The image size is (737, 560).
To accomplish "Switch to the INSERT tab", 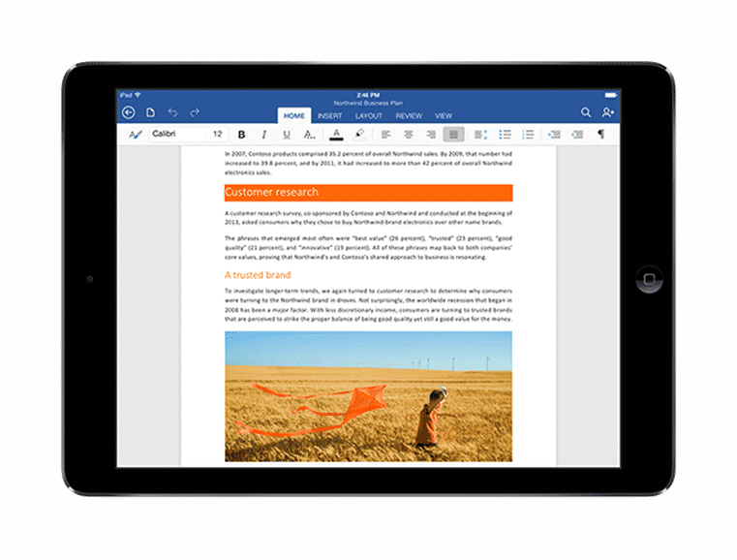I will pos(329,116).
